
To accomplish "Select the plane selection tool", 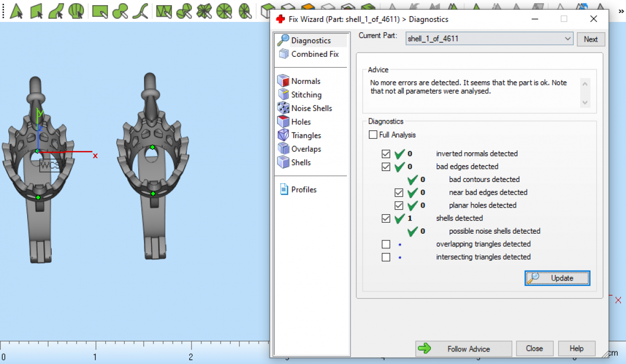I will coord(36,10).
